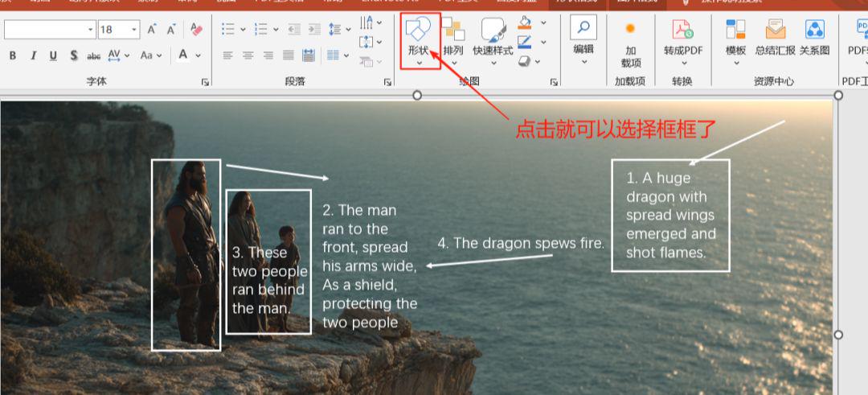Click the 关系图 relationship diagram button

(814, 39)
